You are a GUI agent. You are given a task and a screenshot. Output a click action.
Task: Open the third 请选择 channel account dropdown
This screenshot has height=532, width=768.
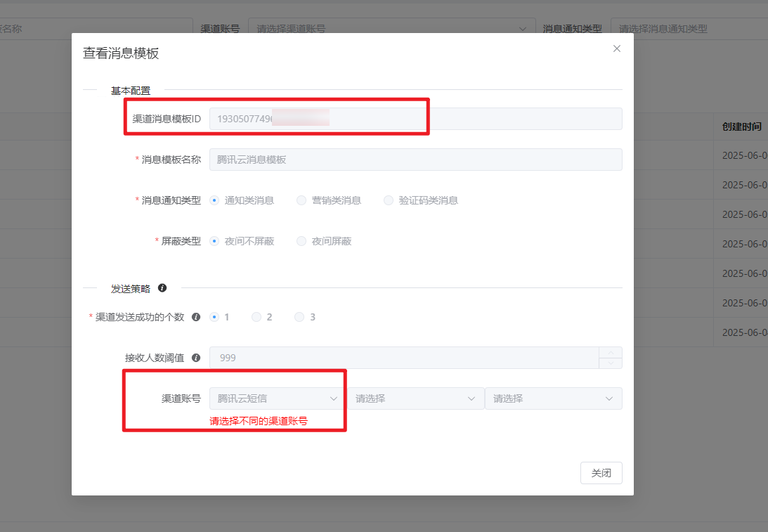point(554,398)
